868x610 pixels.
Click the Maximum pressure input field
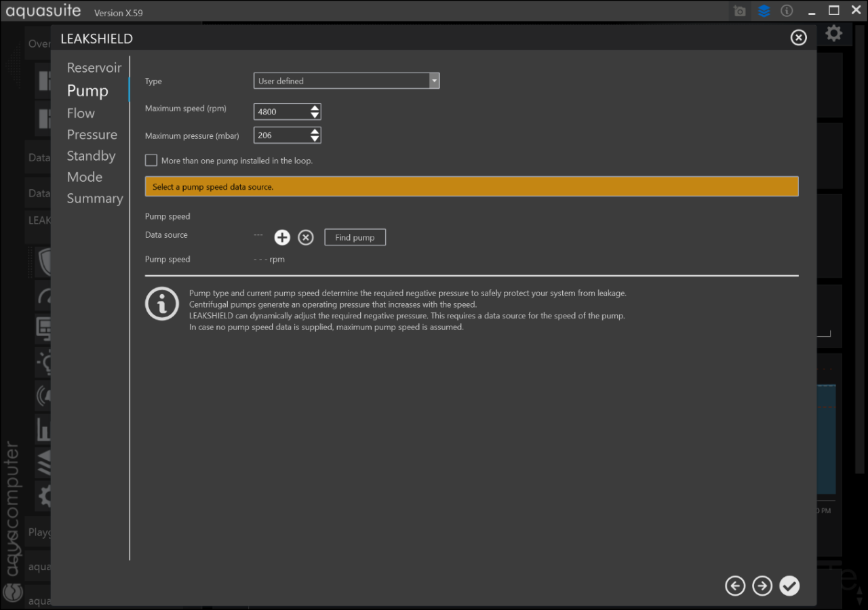(281, 136)
